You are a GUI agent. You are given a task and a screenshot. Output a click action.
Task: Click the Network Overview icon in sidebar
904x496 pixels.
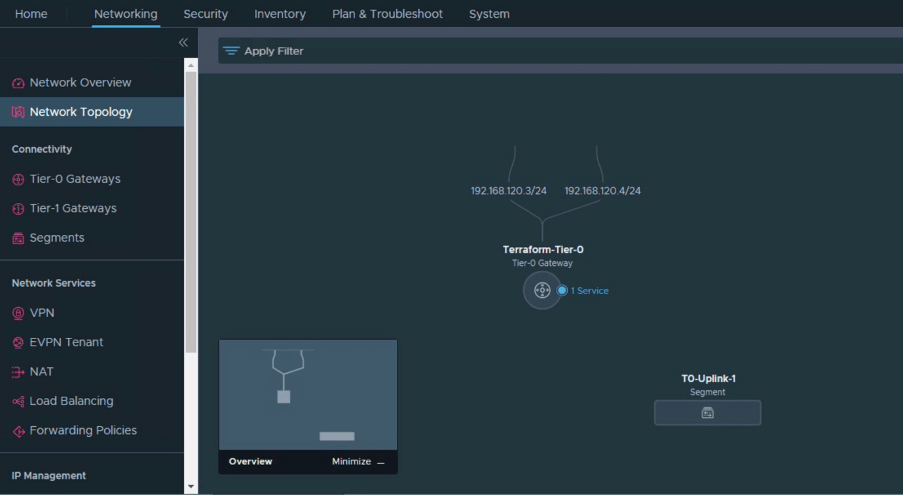tap(18, 83)
